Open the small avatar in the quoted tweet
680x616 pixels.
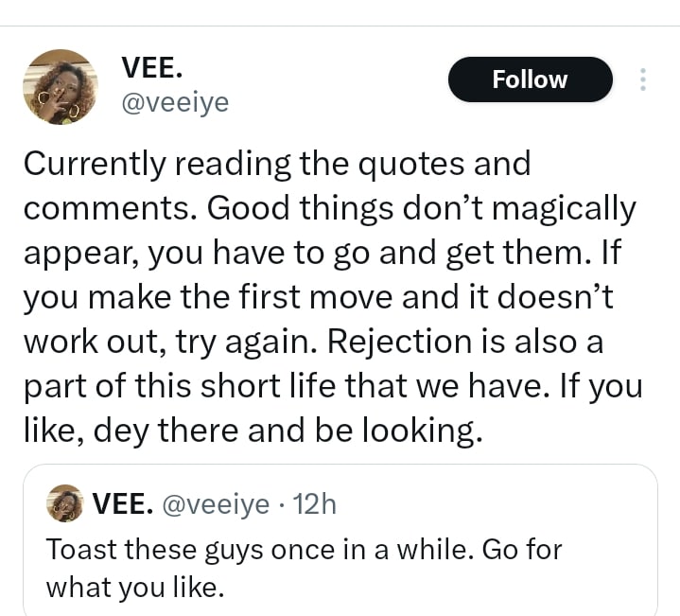[x=64, y=502]
